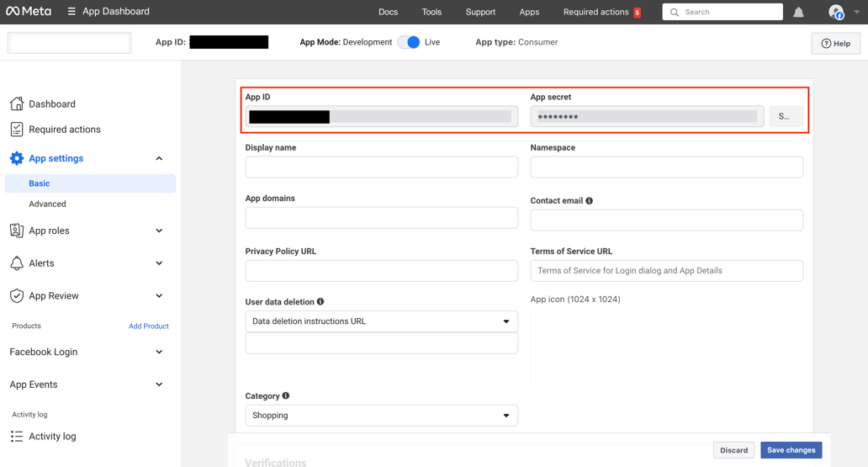The image size is (868, 467).
Task: Click Save changes
Action: [x=791, y=450]
